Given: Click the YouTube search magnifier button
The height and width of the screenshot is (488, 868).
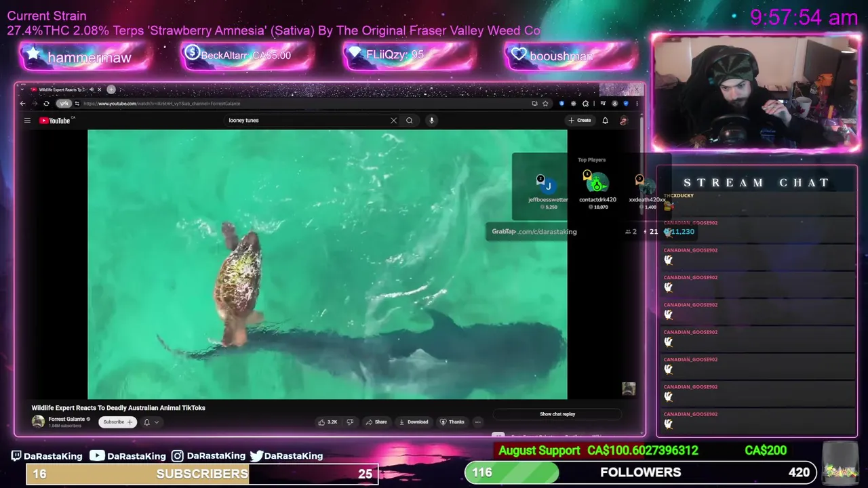Looking at the screenshot, I should [410, 121].
